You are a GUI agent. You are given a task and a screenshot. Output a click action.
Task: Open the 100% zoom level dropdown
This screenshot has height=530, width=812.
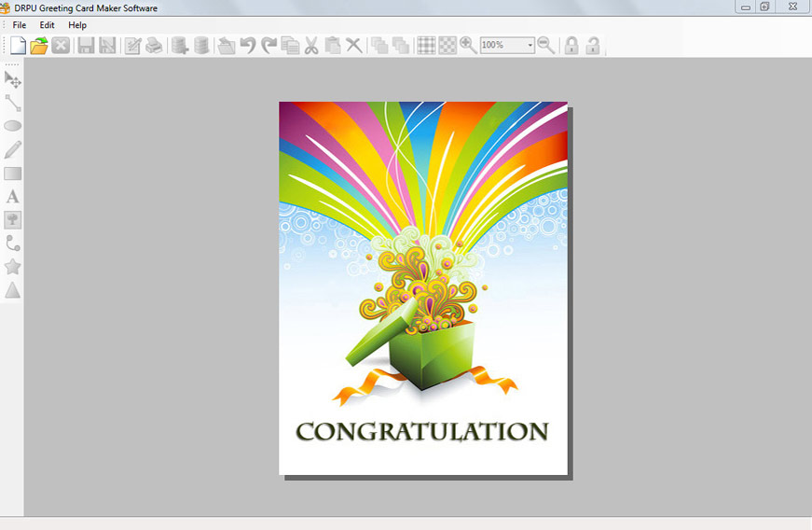[x=530, y=46]
